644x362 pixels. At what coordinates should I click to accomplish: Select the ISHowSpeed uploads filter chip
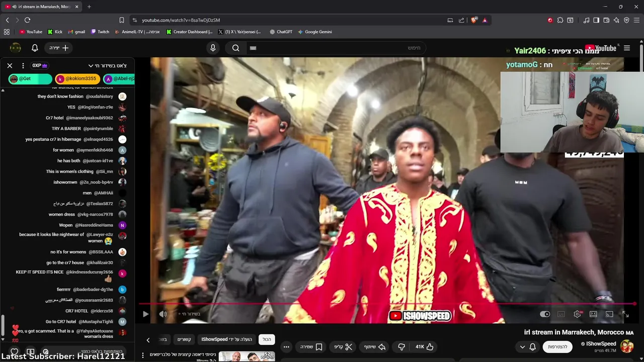click(x=226, y=339)
